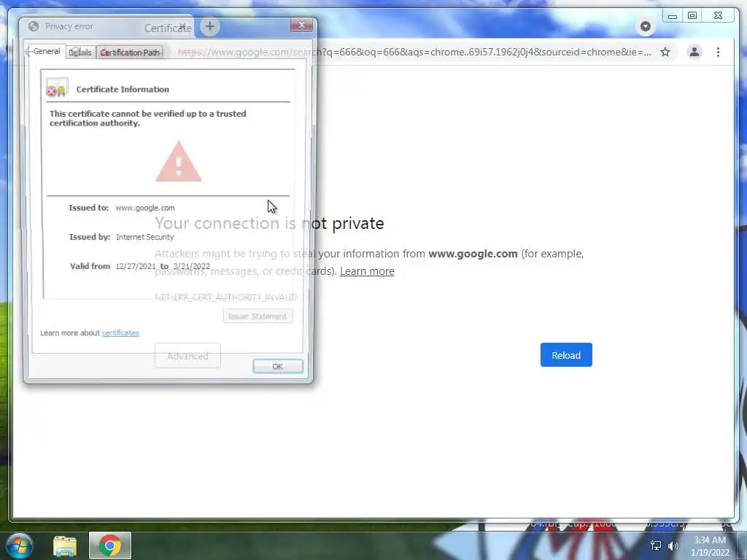Click 'Internet Security' in the Issued by field
This screenshot has height=560, width=747.
[145, 237]
